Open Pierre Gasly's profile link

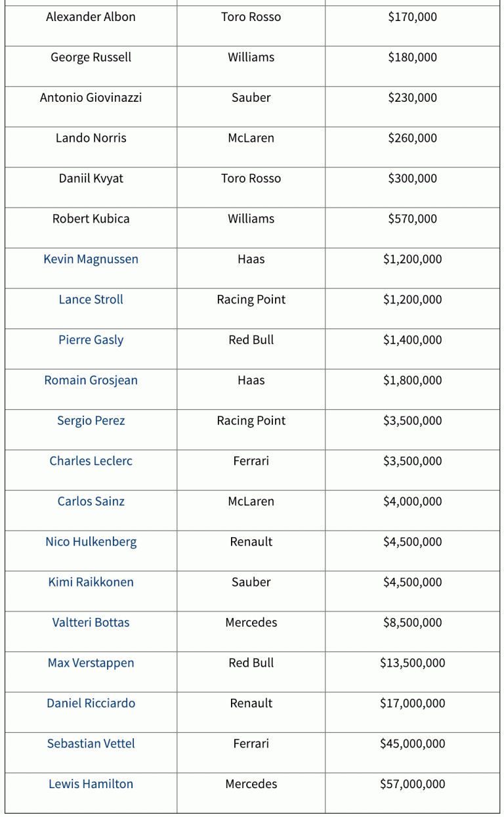click(x=91, y=340)
